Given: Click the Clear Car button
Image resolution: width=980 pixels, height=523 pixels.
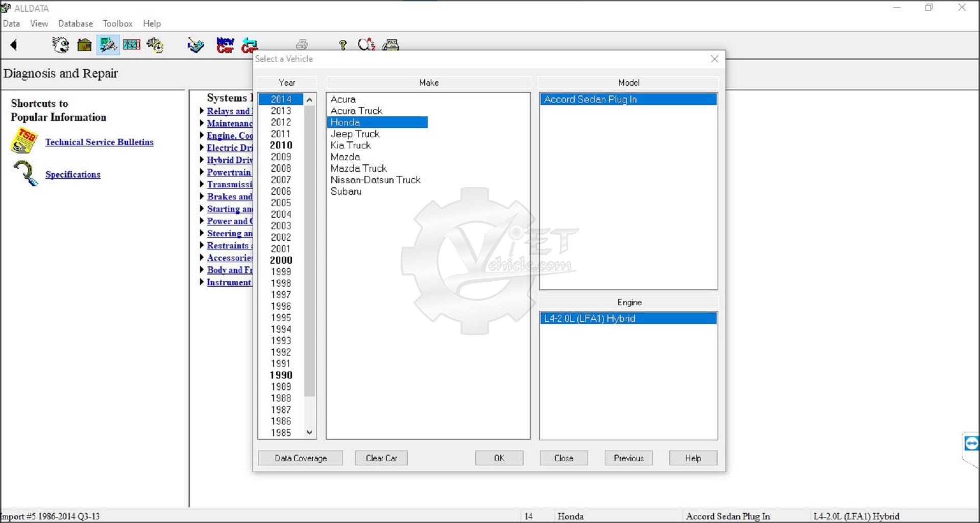Looking at the screenshot, I should (381, 458).
